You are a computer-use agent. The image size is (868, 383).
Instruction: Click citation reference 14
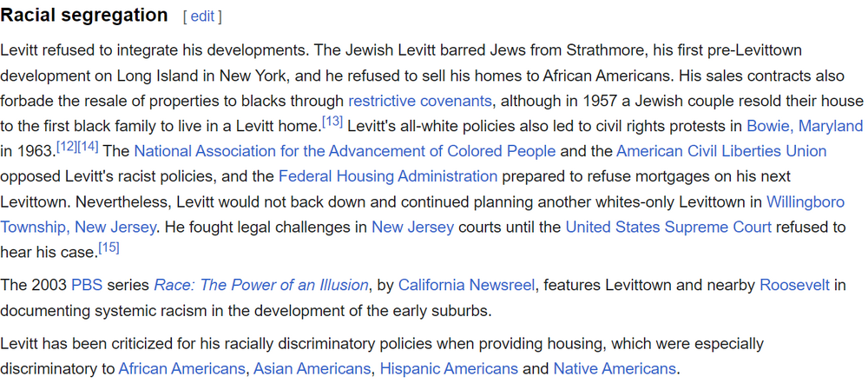point(88,146)
